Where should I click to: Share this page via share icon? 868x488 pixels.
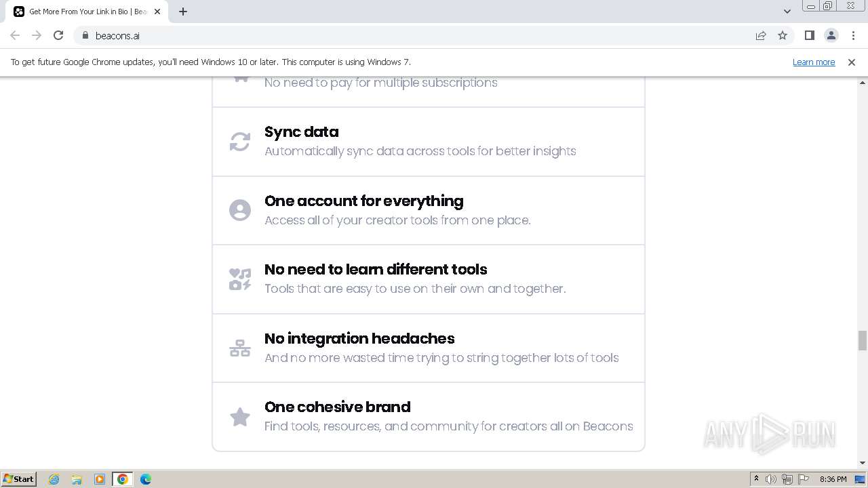tap(761, 35)
